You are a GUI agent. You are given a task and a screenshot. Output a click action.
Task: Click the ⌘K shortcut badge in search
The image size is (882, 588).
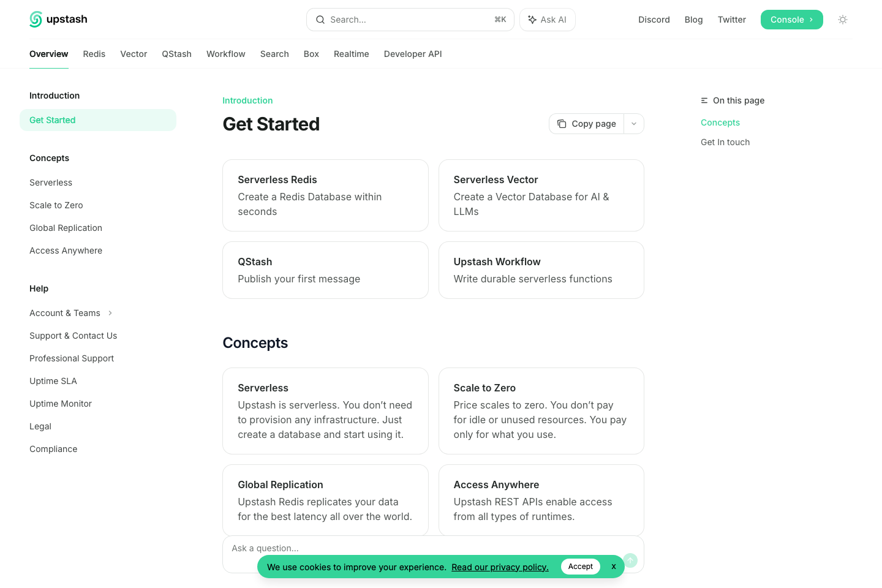(x=500, y=20)
